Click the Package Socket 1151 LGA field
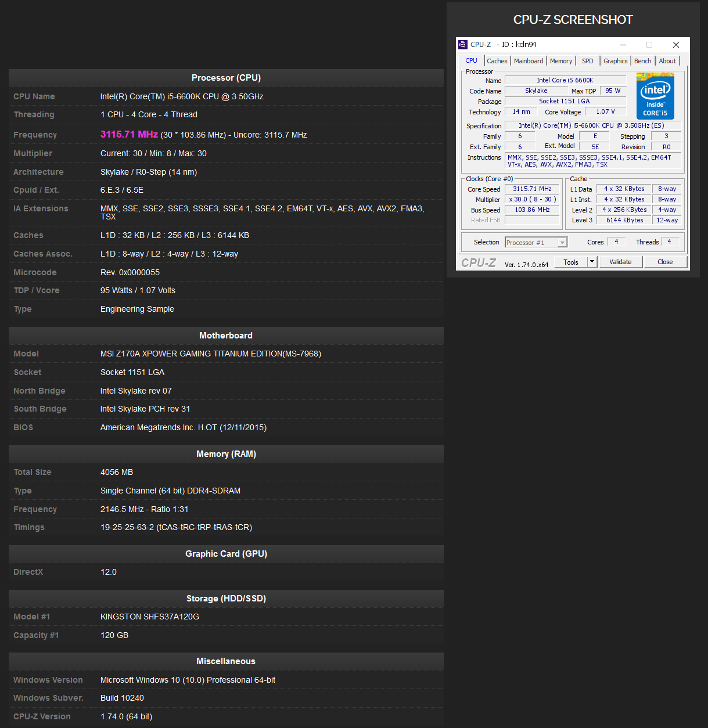708x728 pixels. point(565,101)
